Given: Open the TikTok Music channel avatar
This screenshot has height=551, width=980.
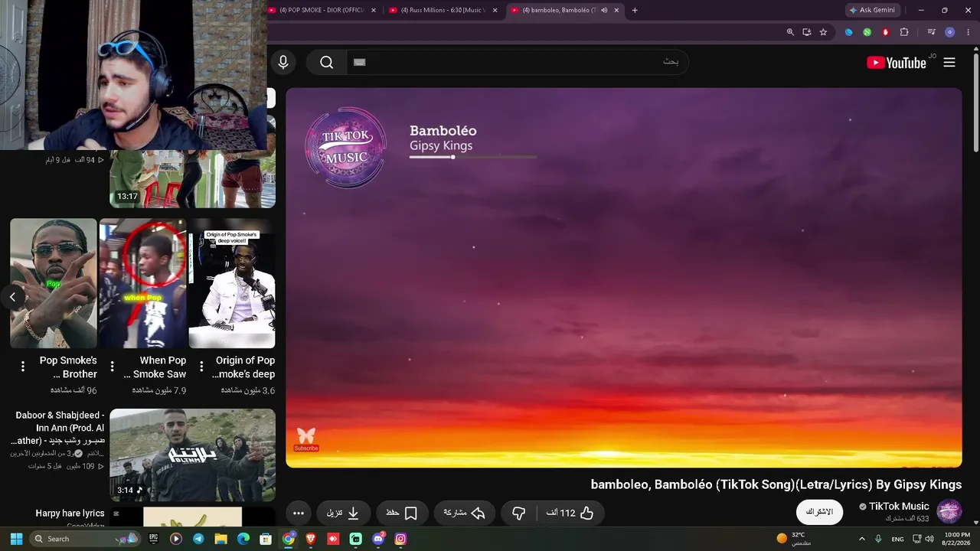Looking at the screenshot, I should click(x=949, y=511).
